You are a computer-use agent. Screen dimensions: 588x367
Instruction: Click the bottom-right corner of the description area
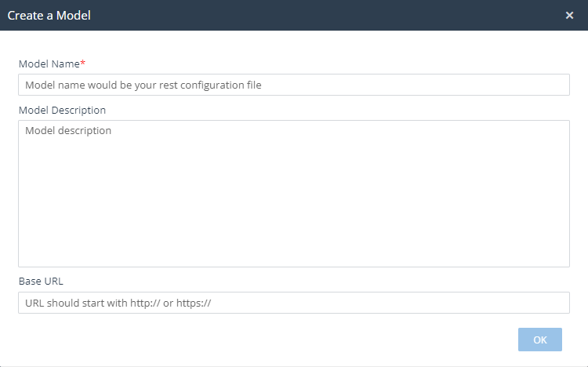click(564, 262)
